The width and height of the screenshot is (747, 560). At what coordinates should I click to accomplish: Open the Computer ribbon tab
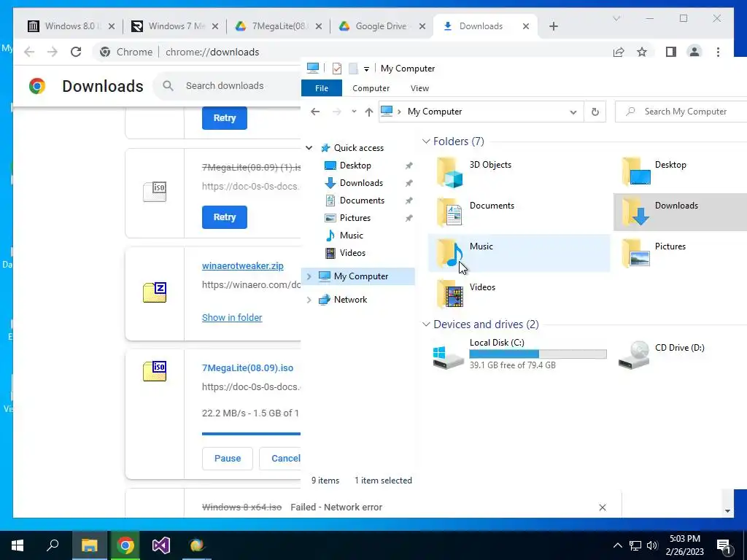point(371,88)
